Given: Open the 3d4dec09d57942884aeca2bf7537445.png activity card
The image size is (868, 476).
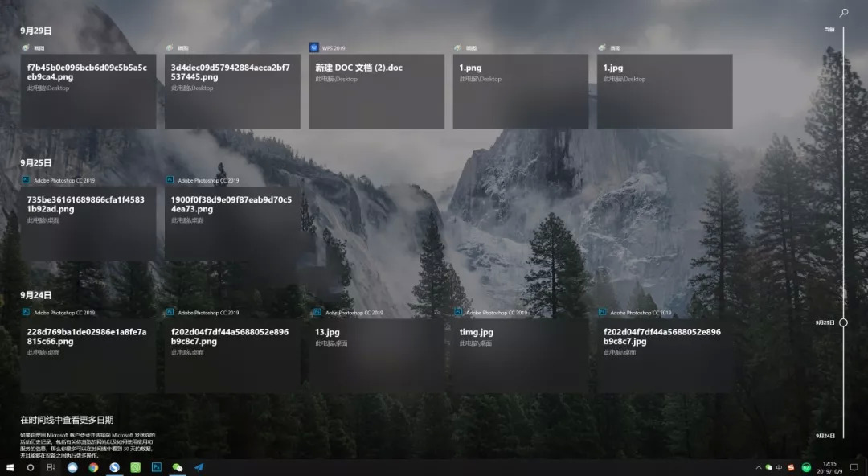Looking at the screenshot, I should (232, 92).
